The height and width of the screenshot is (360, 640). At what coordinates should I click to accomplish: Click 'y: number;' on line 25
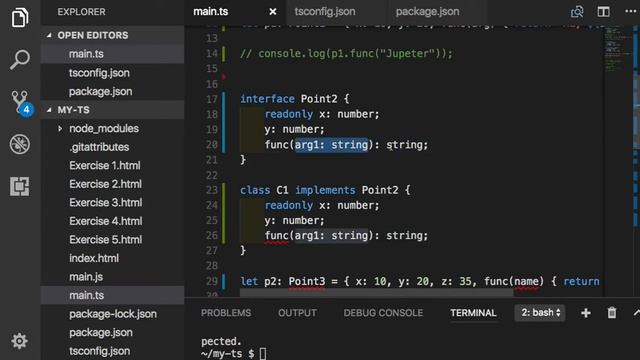pos(294,220)
